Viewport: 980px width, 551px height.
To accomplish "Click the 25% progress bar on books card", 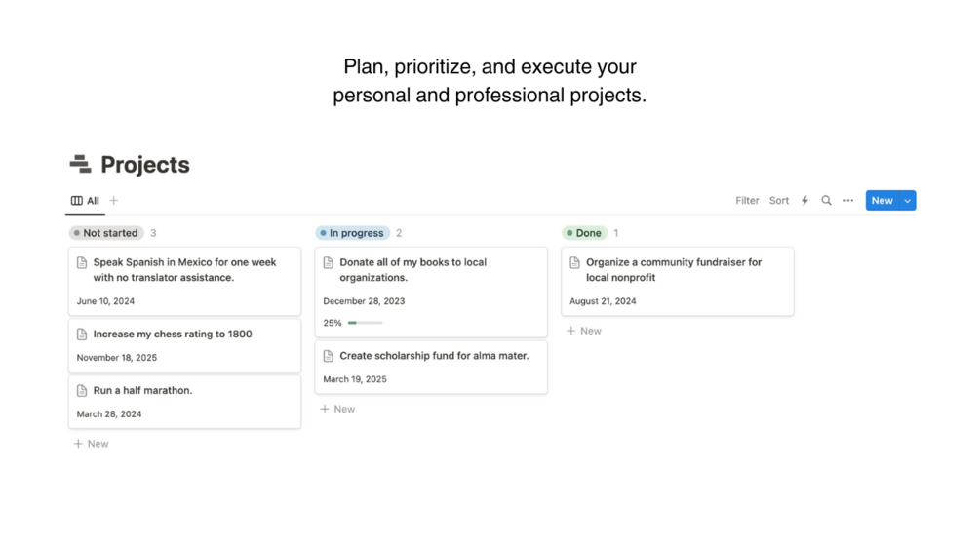I will point(366,323).
